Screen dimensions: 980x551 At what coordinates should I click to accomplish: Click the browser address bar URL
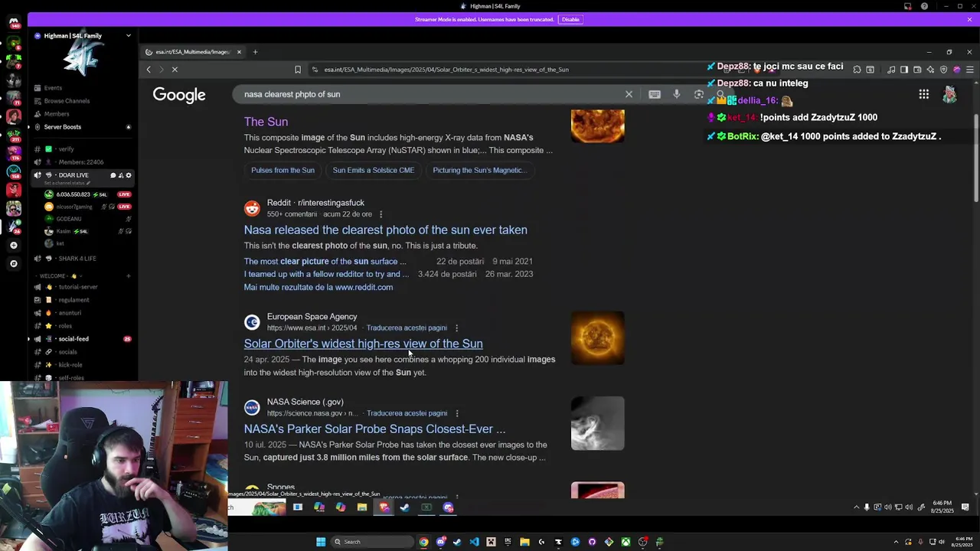(446, 70)
